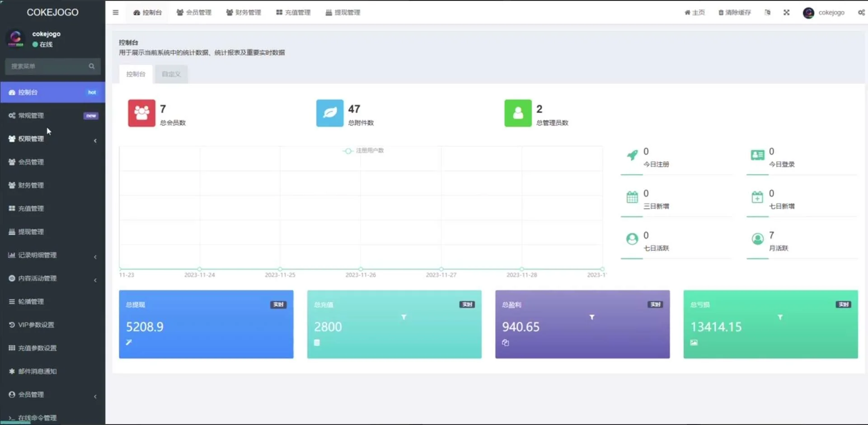This screenshot has height=425, width=868.
Task: Click the 清除缓存 button in header
Action: (x=734, y=13)
